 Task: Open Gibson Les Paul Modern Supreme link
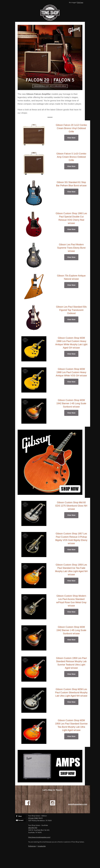[71, 248]
